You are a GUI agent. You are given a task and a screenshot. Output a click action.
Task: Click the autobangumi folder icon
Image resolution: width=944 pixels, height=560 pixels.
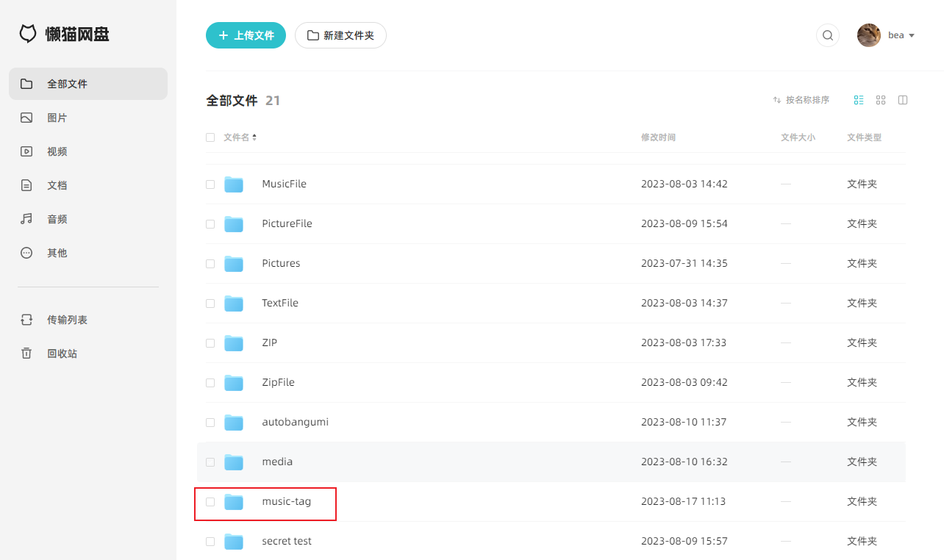point(234,423)
